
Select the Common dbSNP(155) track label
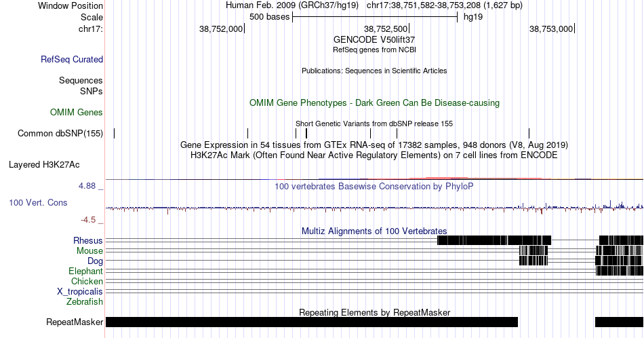tap(60, 133)
